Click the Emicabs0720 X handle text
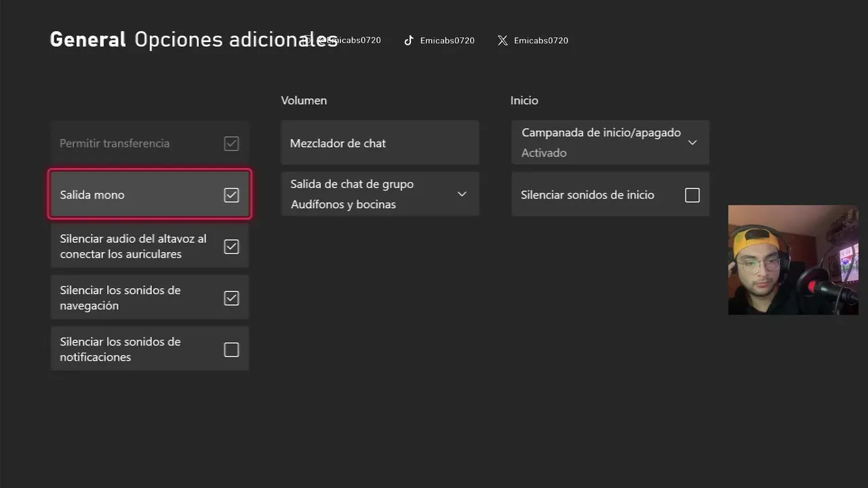Screen dimensions: 868x488 pos(541,41)
